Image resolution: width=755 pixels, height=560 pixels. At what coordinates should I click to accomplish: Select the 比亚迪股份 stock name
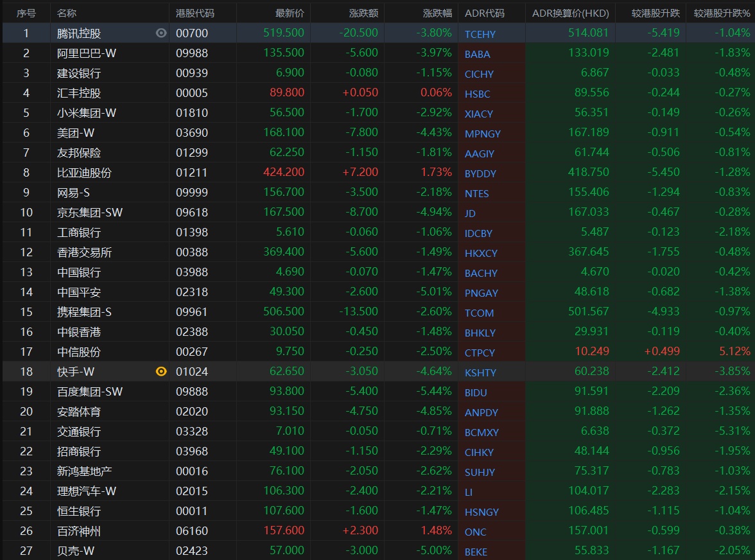point(84,173)
